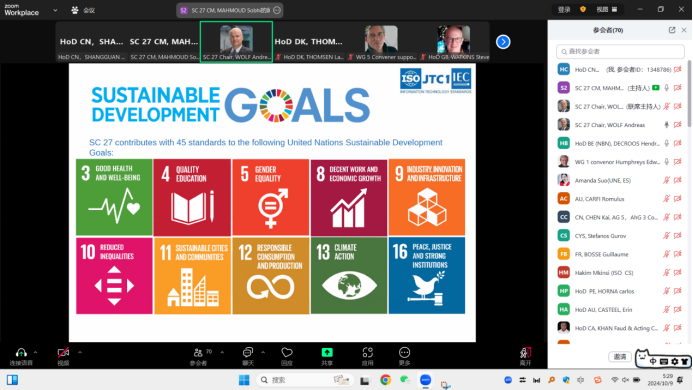The height and width of the screenshot is (390, 693).
Task: Select HoD GB WATKINS video thumbnail
Action: pyautogui.click(x=453, y=42)
